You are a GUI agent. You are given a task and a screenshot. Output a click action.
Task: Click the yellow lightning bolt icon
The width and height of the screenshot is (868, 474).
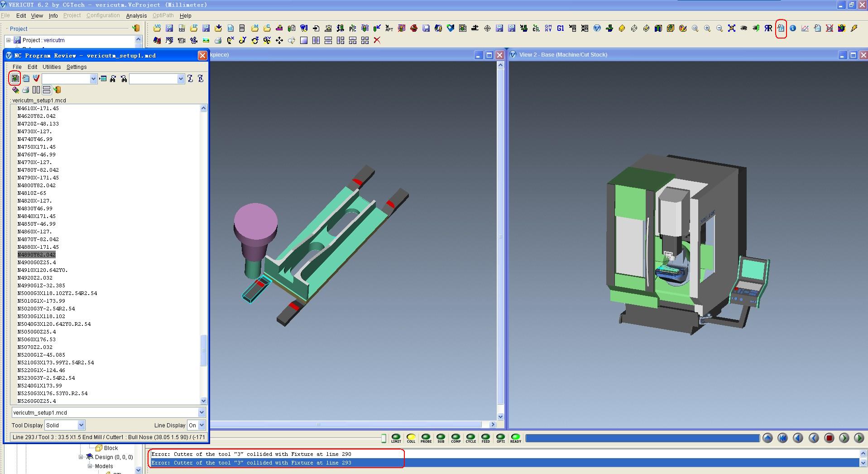[854, 28]
